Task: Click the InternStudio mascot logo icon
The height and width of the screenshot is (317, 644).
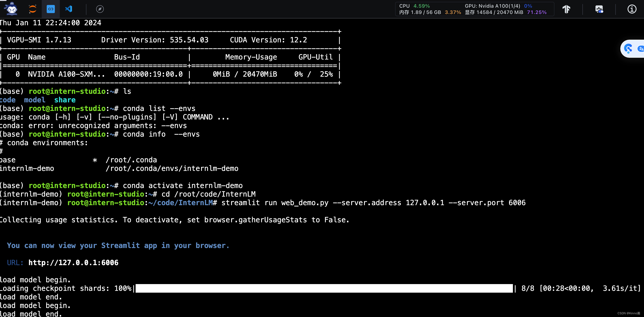Action: click(x=11, y=9)
